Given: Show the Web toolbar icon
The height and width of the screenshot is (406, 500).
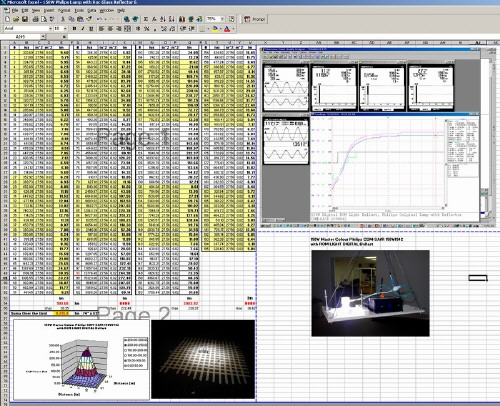Looking at the screenshot, I should 135,19.
